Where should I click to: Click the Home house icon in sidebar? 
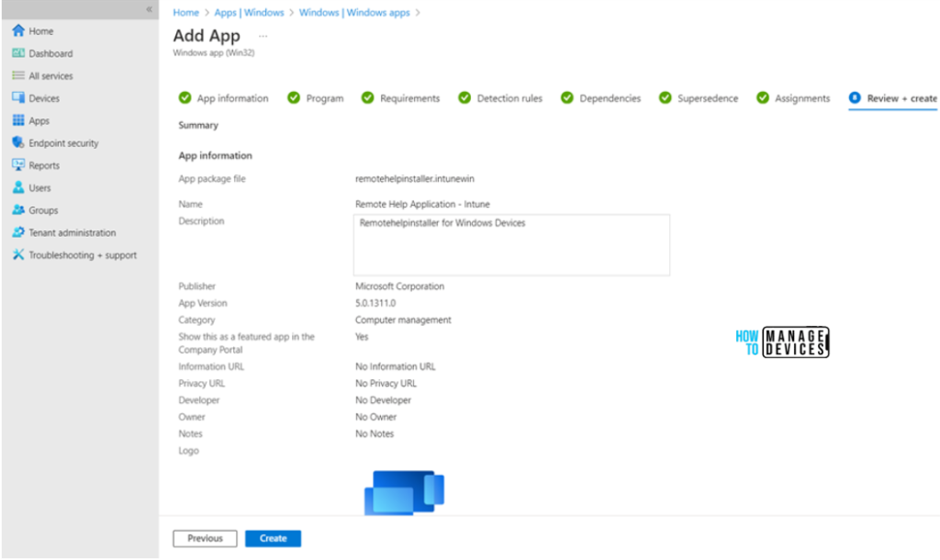tap(18, 30)
